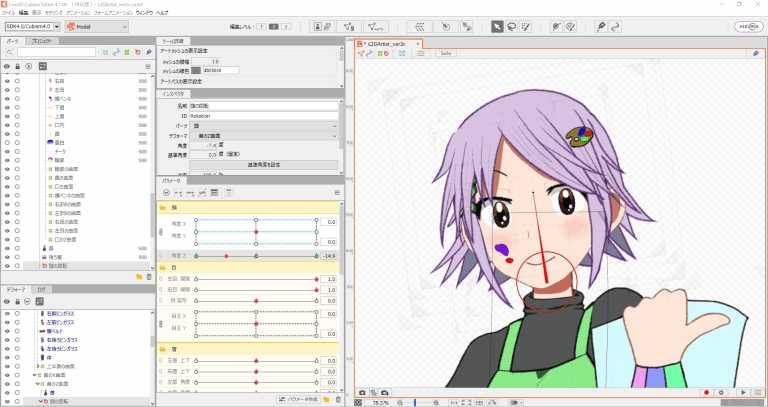Click the camera snapshot icon below canvas
Viewport: 768px width, 407px height.
click(362, 392)
